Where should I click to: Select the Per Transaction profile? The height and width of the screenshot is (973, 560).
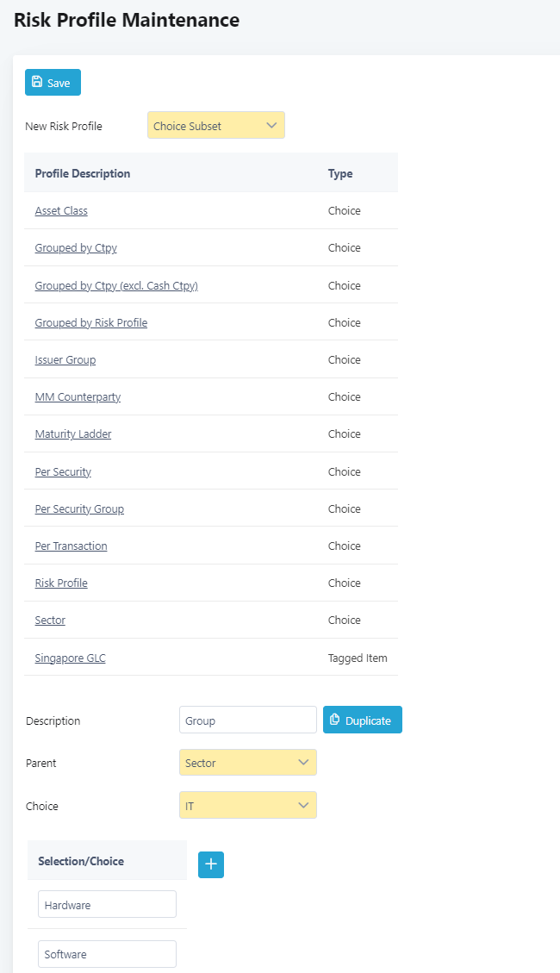[71, 546]
